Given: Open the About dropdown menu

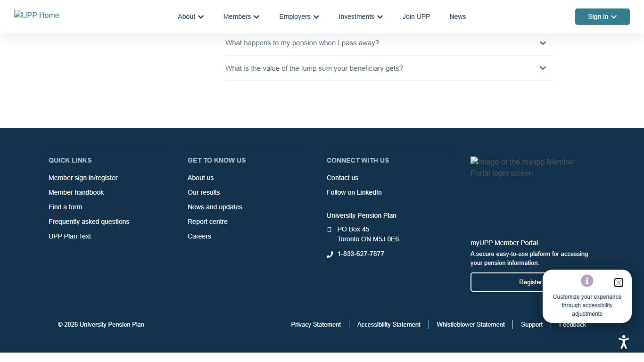Looking at the screenshot, I should tap(190, 16).
